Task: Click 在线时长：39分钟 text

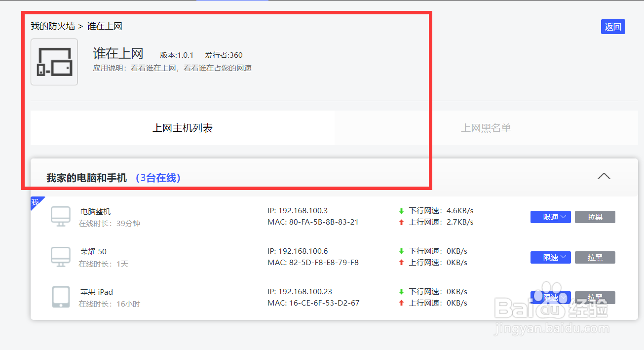Action: pos(110,224)
